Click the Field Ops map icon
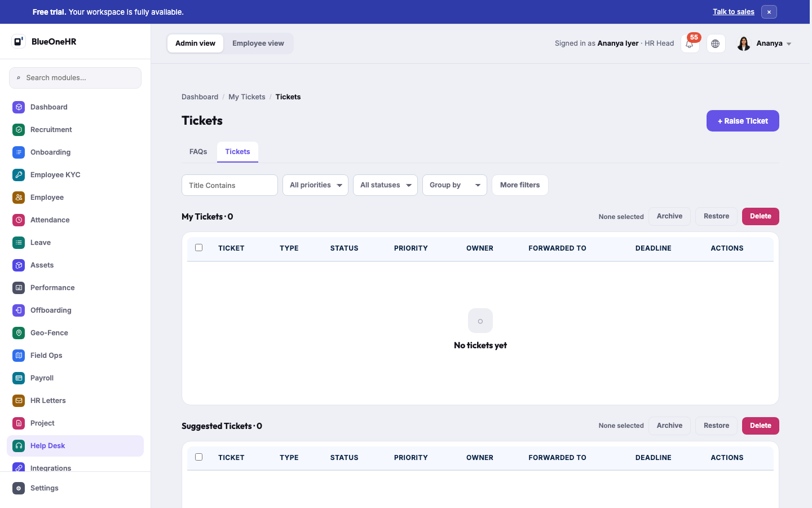 [19, 355]
